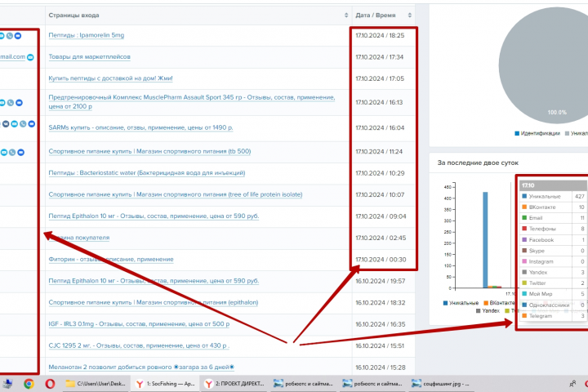Switch to ПРОЕКТ ДИРЕКТ... Yandex browser window
The image size is (588, 392).
pyautogui.click(x=234, y=384)
